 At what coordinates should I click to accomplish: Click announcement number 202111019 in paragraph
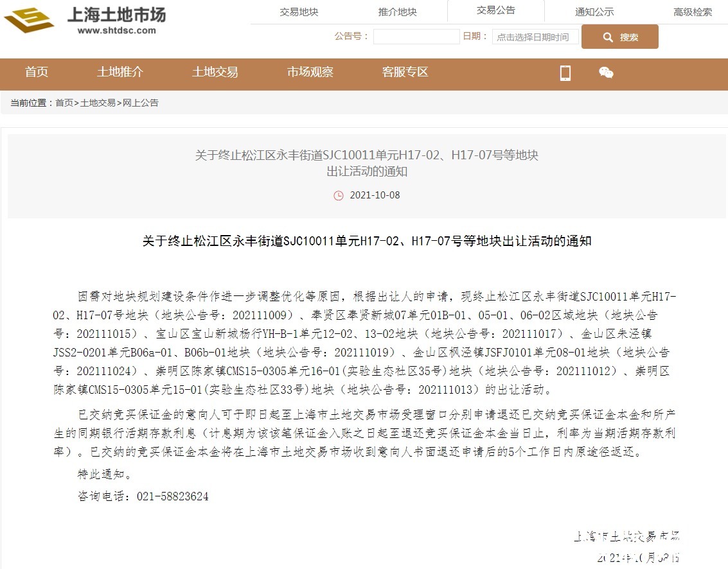point(361,353)
